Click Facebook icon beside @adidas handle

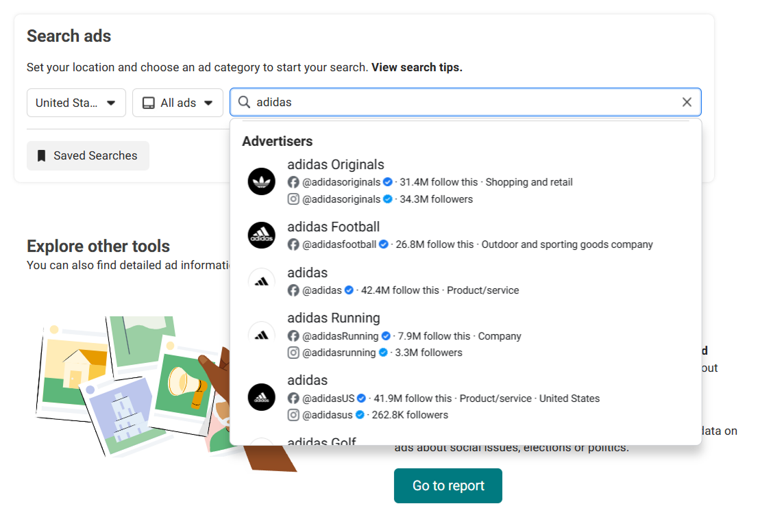point(293,290)
